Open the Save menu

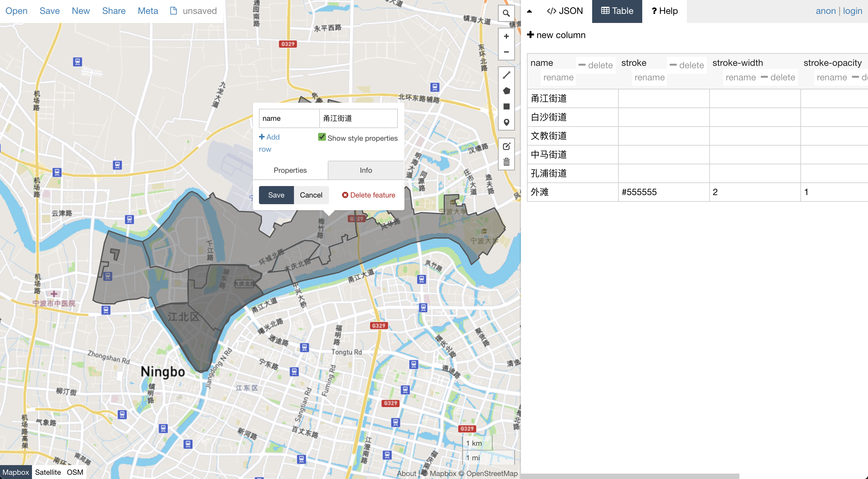click(x=49, y=11)
